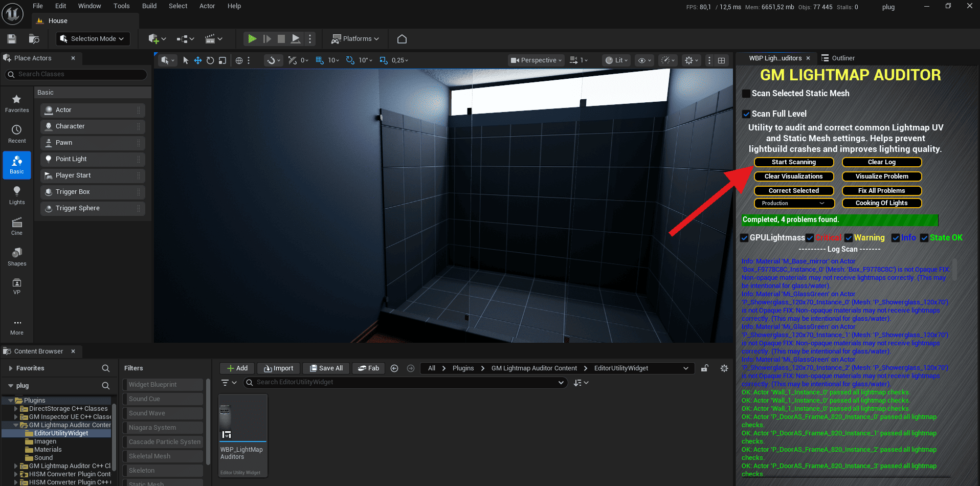
Task: Open the Shapes category in Place Actors
Action: (16, 256)
